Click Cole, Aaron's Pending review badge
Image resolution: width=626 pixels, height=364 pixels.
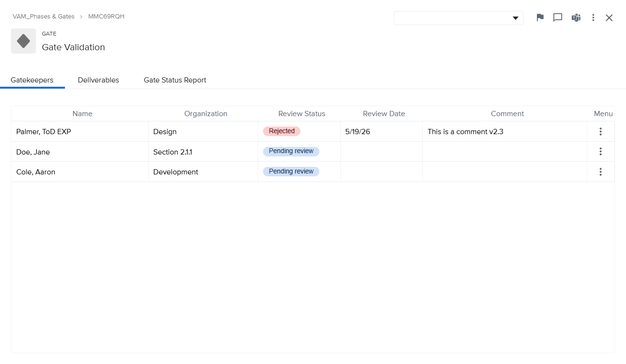click(x=291, y=171)
